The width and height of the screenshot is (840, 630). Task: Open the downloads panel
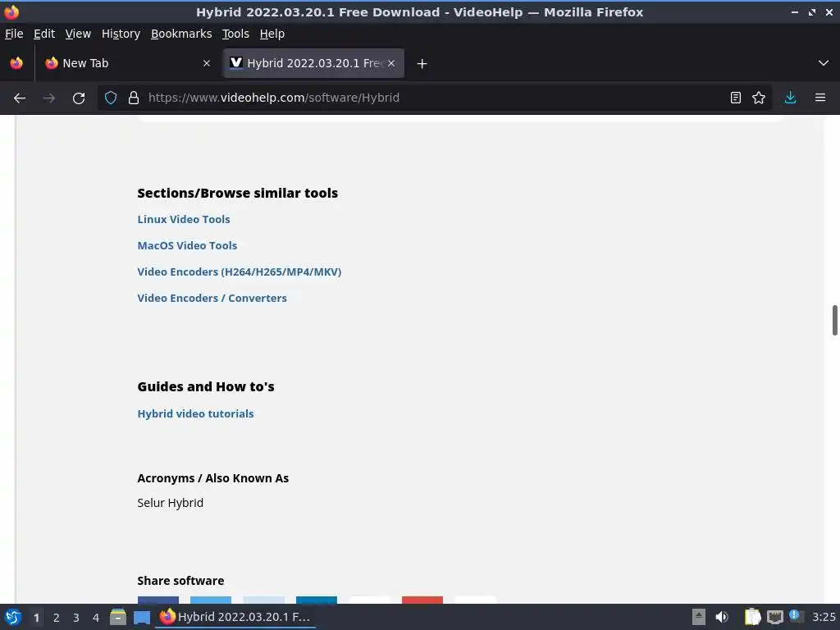790,98
